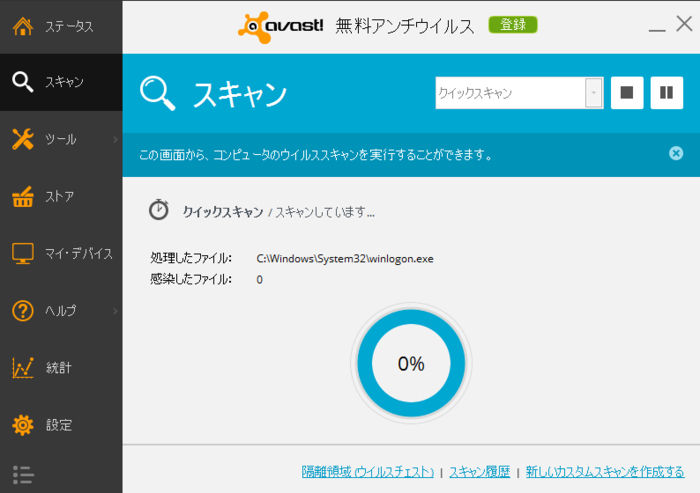Open the 統計 chart icon

23,368
